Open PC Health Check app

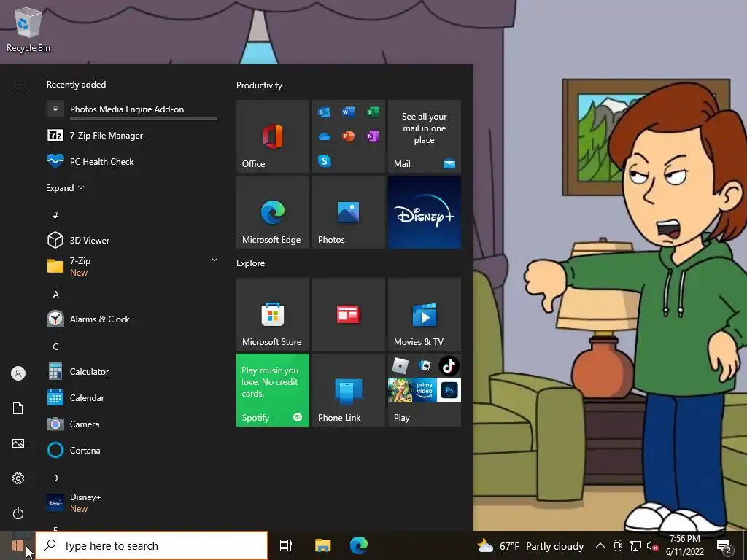pyautogui.click(x=131, y=162)
